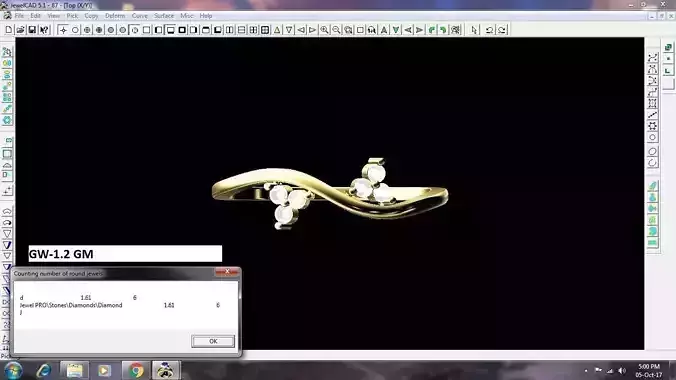Click the left triangle pan icon
The height and width of the screenshot is (380, 676).
point(301,30)
